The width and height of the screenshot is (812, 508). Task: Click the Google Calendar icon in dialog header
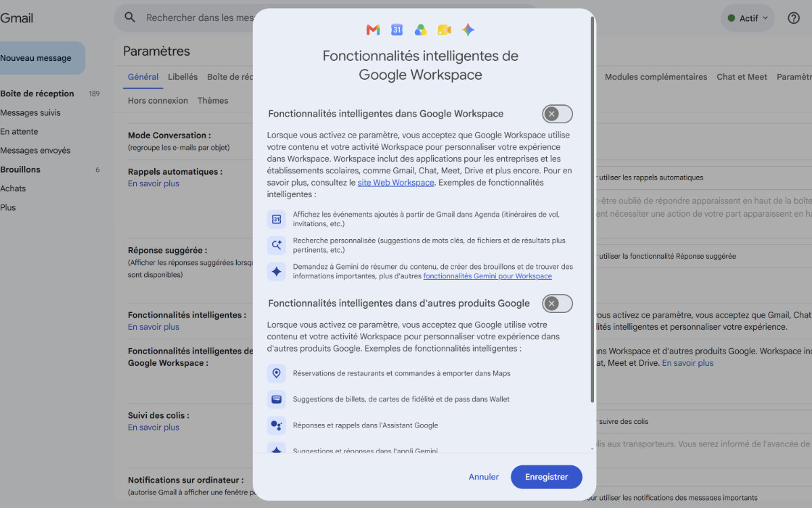pyautogui.click(x=397, y=30)
